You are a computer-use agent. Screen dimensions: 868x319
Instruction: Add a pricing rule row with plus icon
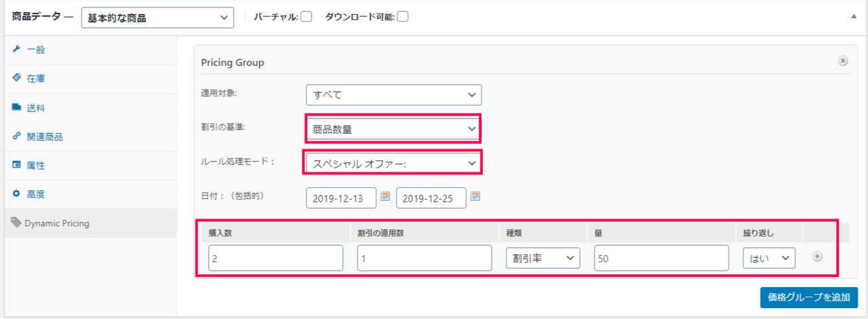tap(817, 257)
